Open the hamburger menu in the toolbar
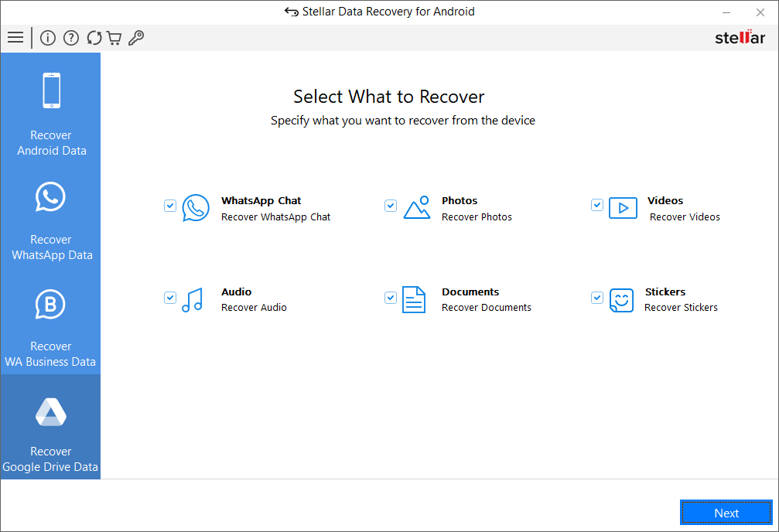 coord(15,38)
